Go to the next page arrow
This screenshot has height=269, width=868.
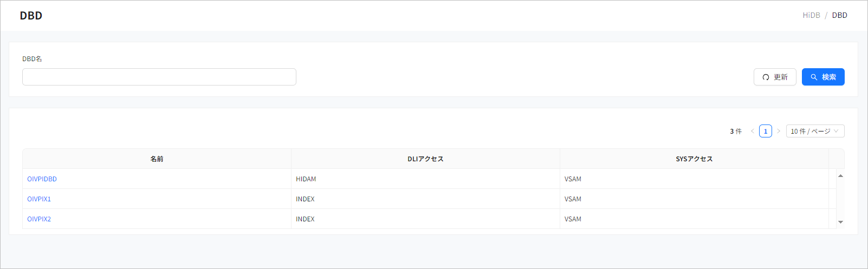pyautogui.click(x=779, y=131)
